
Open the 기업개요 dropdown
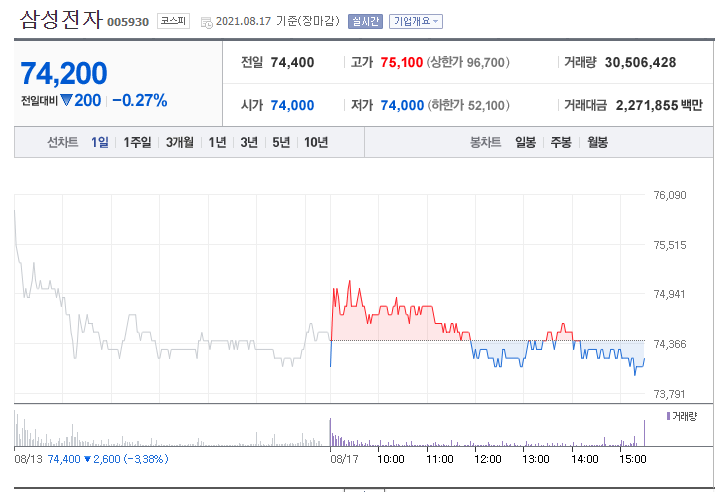[415, 21]
